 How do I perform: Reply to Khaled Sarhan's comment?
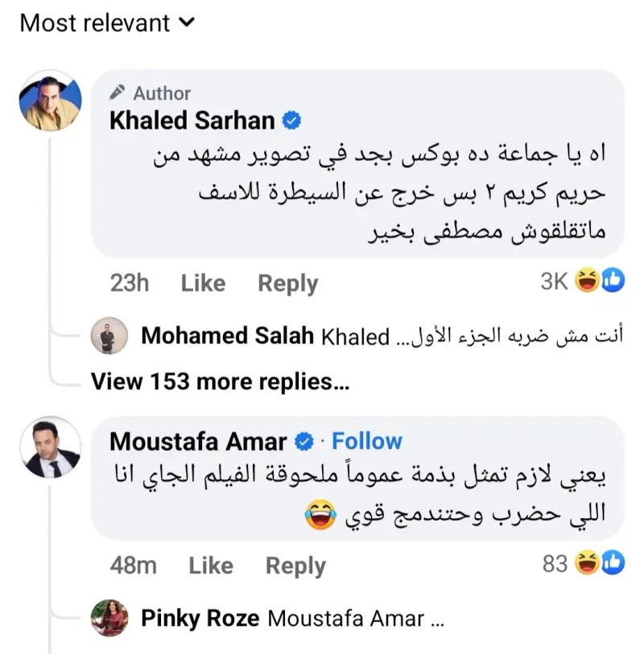[287, 283]
